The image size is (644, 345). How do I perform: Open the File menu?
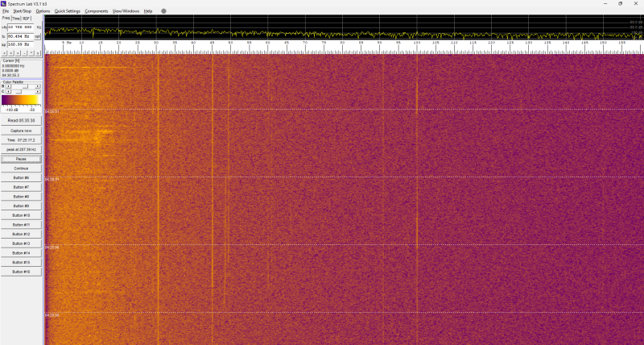6,11
